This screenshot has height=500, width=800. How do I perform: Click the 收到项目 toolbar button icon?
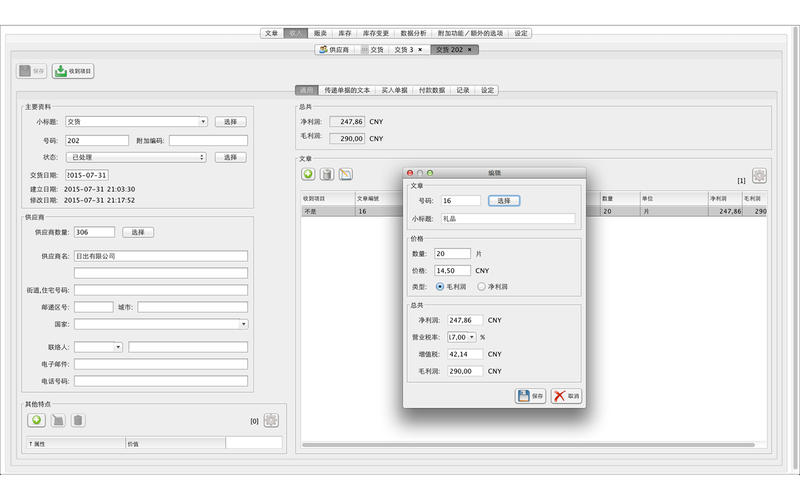tap(61, 71)
